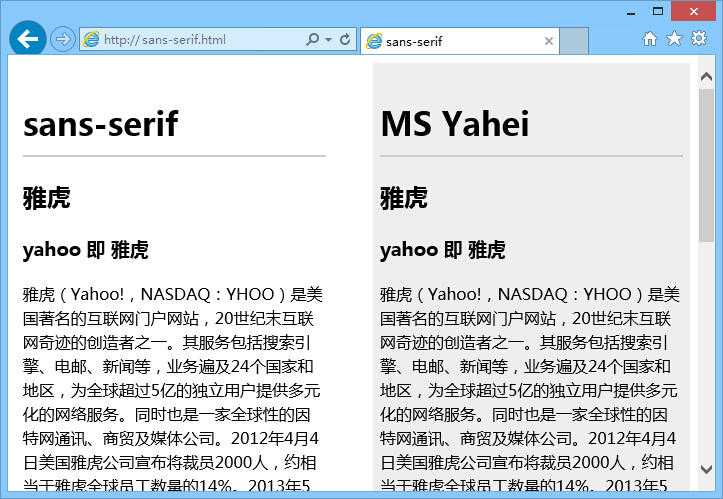The height and width of the screenshot is (499, 723).
Task: Open a new tab with the blank tab button
Action: coord(574,41)
